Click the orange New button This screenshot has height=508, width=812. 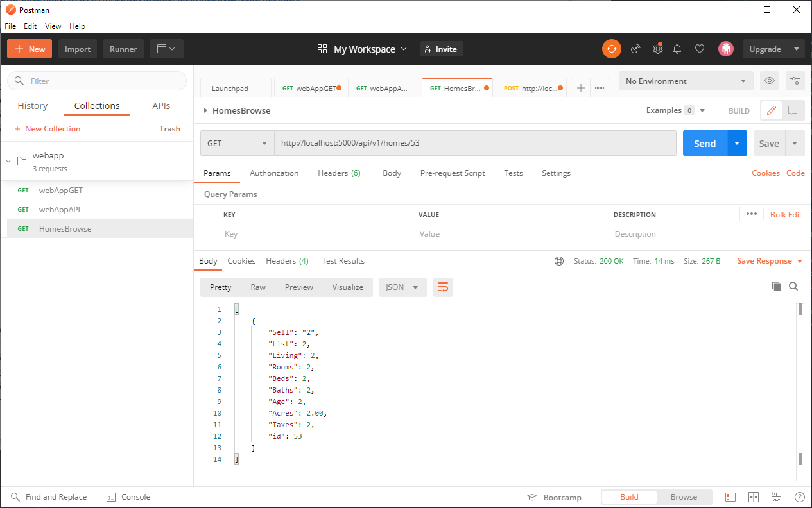30,49
